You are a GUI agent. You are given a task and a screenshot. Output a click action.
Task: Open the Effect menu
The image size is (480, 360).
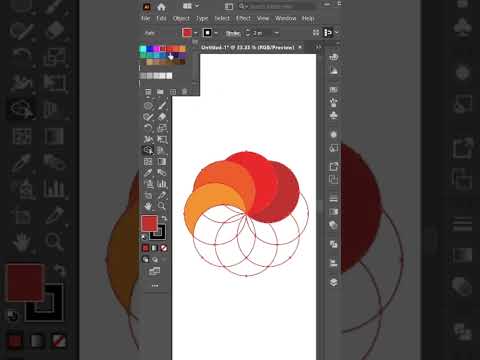(x=243, y=18)
